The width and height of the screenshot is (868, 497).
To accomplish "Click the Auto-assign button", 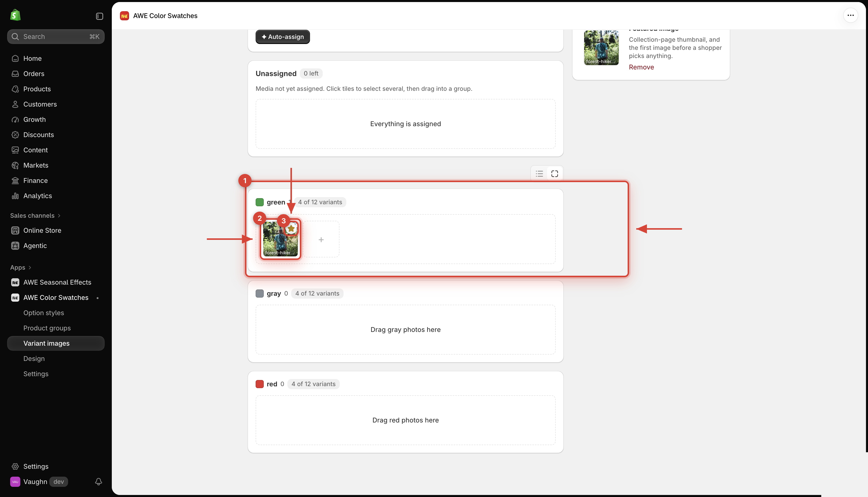I will tap(283, 37).
